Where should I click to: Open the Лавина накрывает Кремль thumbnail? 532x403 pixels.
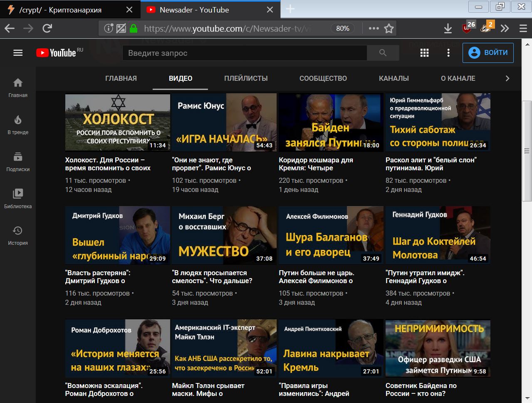[331, 348]
